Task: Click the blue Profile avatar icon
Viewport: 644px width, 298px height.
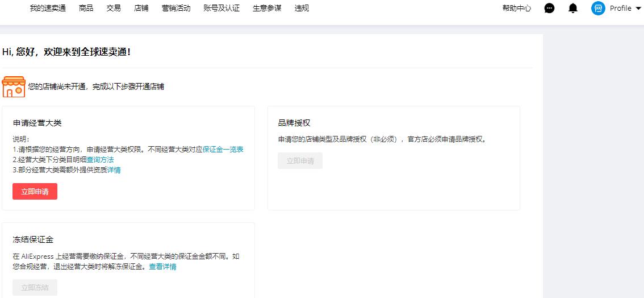Action: [x=598, y=8]
